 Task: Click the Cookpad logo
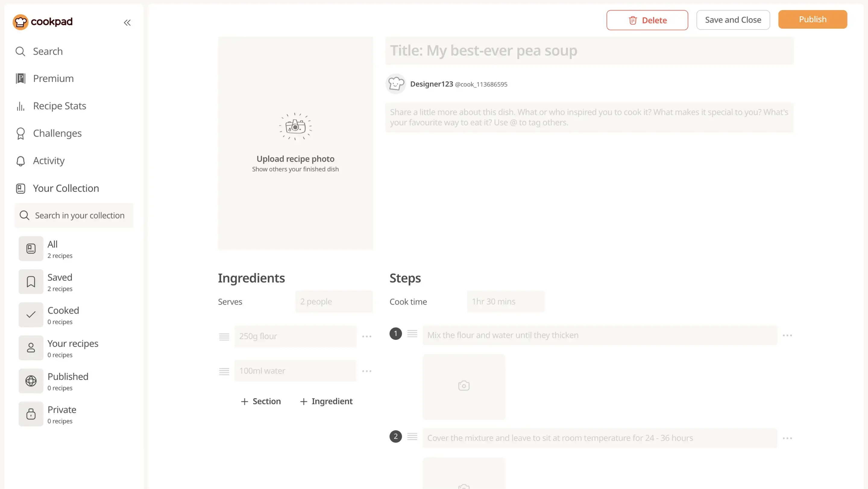(43, 22)
